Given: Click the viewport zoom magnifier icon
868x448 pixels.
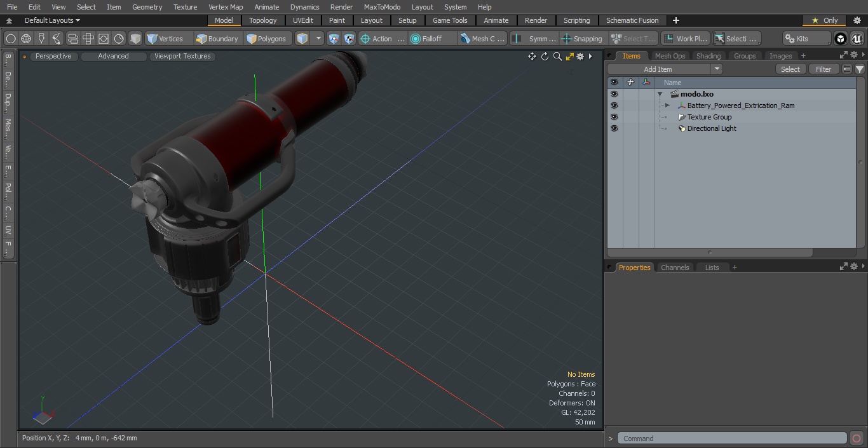Looking at the screenshot, I should coord(557,57).
